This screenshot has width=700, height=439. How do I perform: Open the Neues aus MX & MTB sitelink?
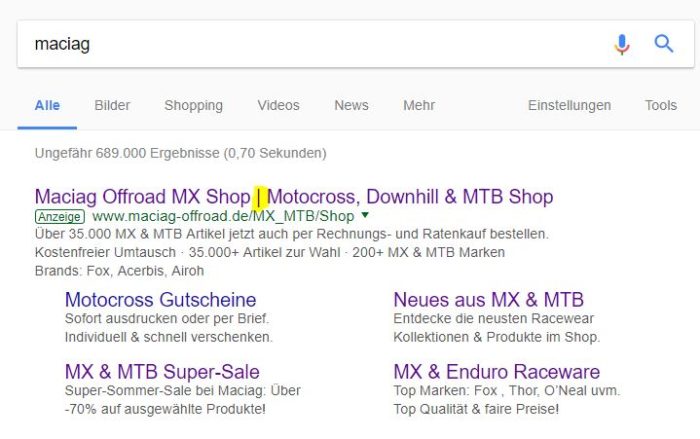pos(488,300)
